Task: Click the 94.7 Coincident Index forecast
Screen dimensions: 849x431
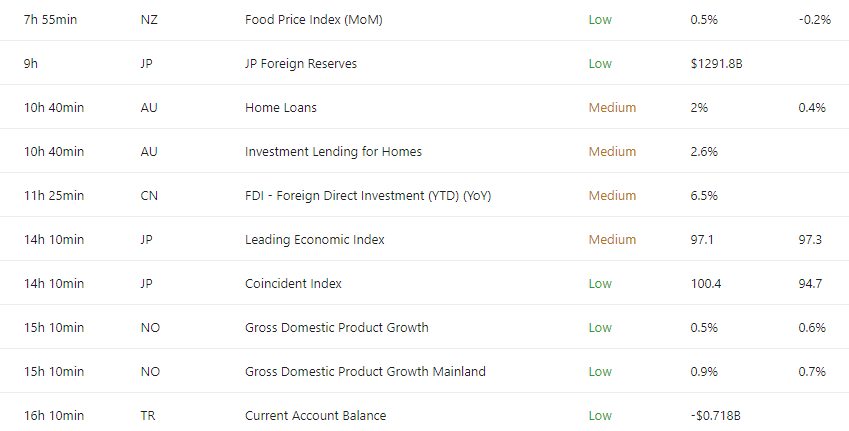Action: [x=810, y=284]
